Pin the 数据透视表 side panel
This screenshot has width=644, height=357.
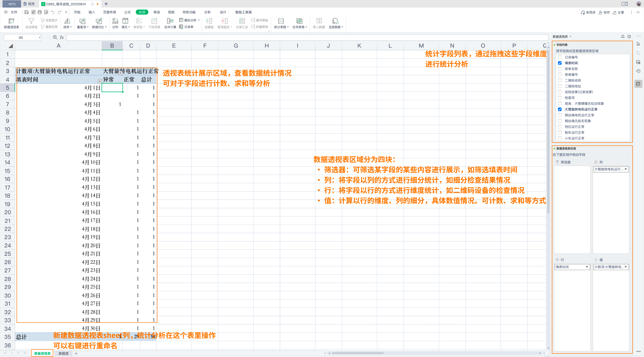tap(623, 36)
